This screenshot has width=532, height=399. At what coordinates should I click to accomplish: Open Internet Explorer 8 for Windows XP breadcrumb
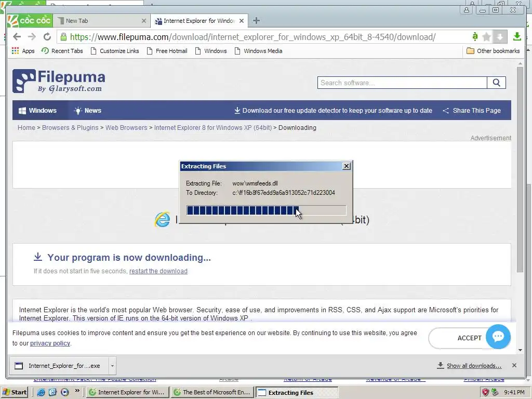212,128
